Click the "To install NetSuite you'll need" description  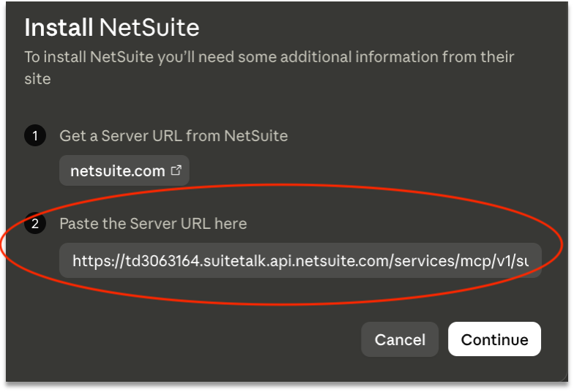(x=269, y=67)
